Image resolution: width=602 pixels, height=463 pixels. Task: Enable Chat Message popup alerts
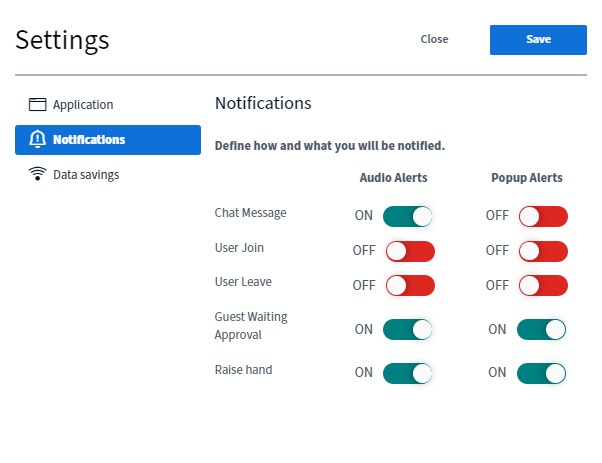[x=543, y=216]
